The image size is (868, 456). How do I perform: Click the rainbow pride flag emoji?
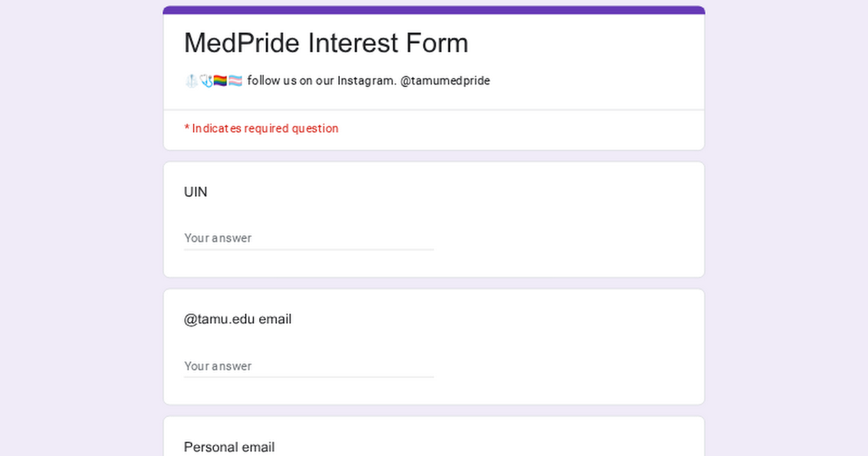[x=221, y=81]
